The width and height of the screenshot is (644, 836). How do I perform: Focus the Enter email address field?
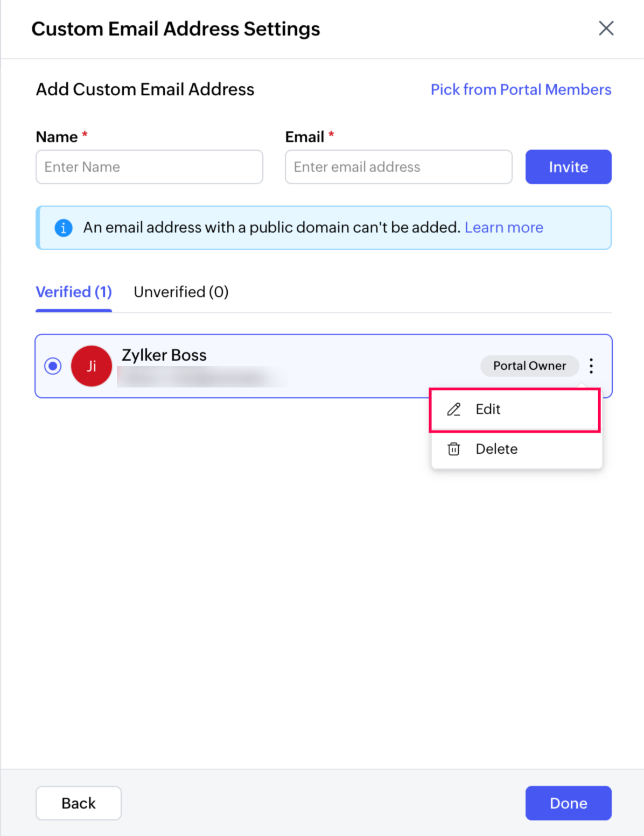click(x=398, y=167)
